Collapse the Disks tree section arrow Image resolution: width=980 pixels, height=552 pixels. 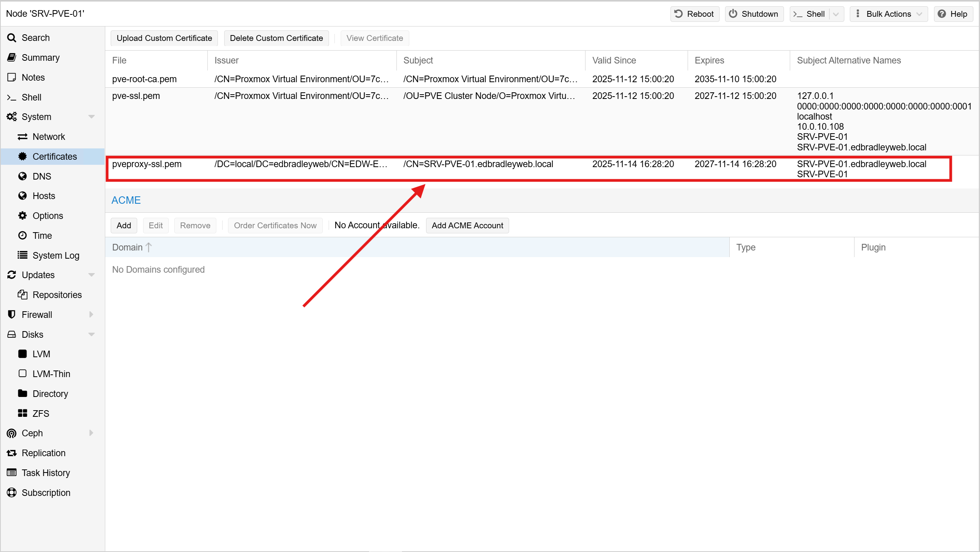[x=92, y=335]
